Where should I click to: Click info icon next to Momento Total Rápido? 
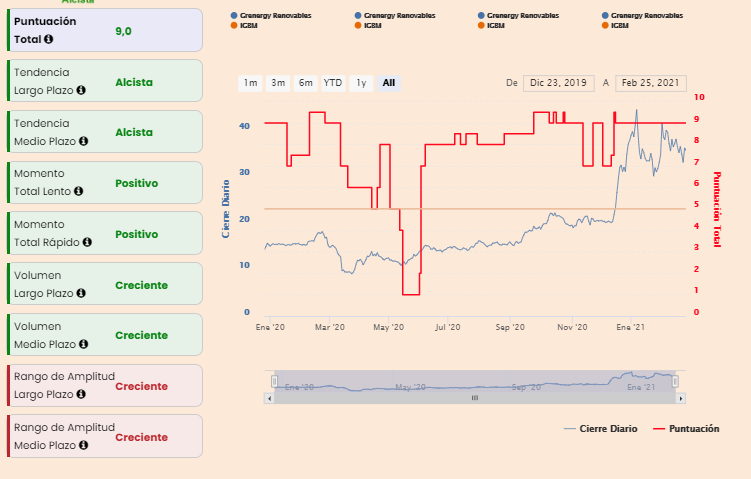coord(87,242)
